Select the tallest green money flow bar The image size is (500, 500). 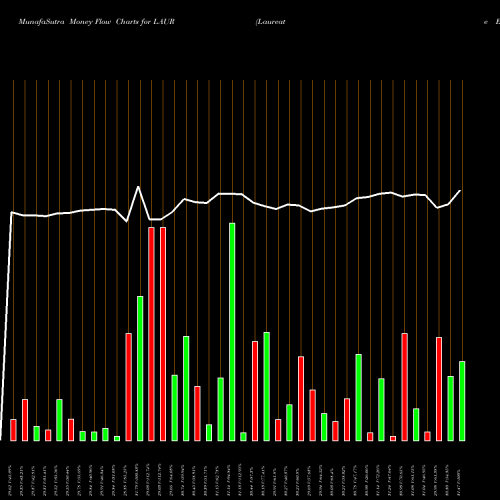tap(232, 332)
